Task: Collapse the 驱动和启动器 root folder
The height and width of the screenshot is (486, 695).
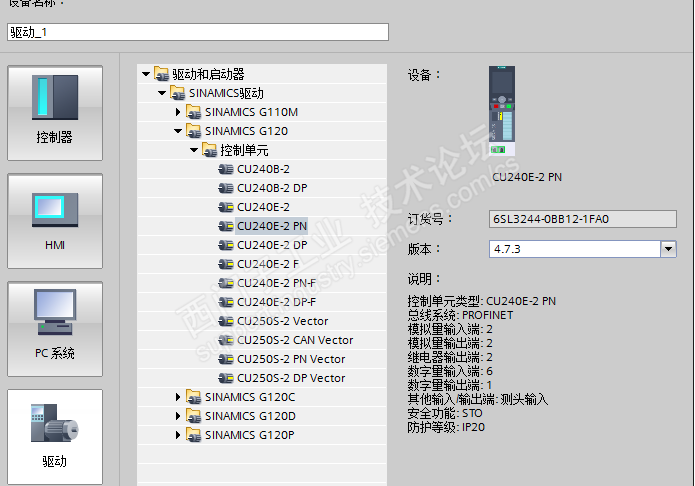Action: pos(146,74)
